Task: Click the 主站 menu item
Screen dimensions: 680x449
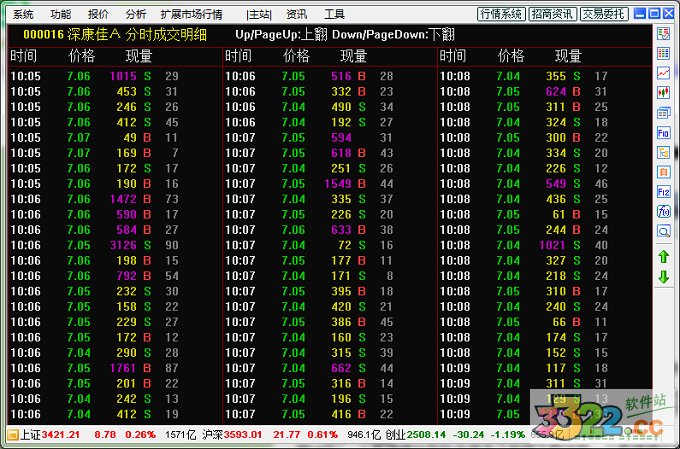Action: tap(259, 14)
